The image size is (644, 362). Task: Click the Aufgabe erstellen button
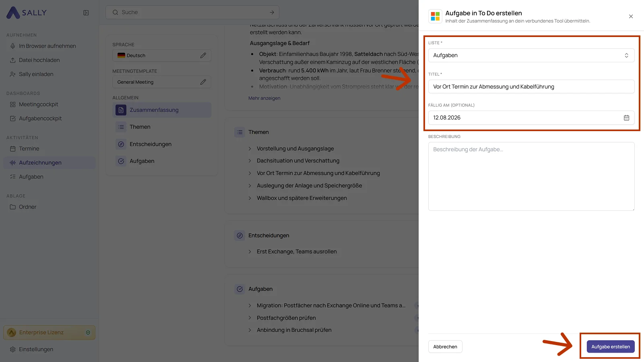611,347
